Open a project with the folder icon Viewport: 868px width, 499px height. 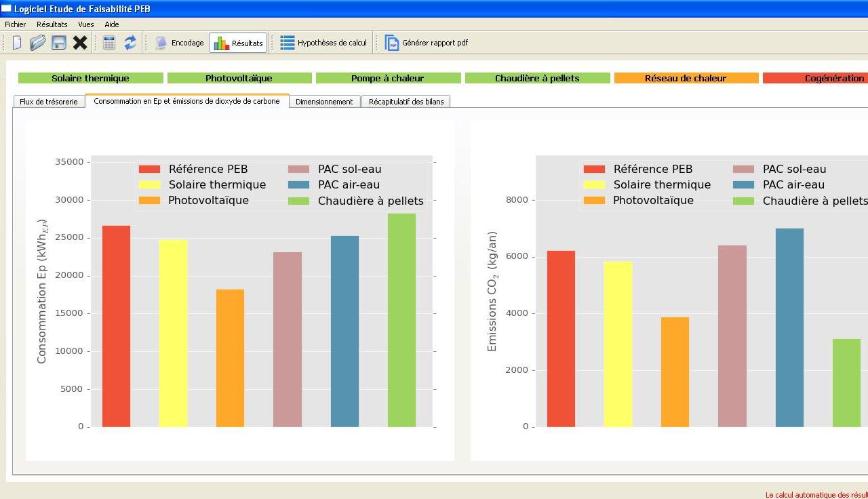click(38, 43)
